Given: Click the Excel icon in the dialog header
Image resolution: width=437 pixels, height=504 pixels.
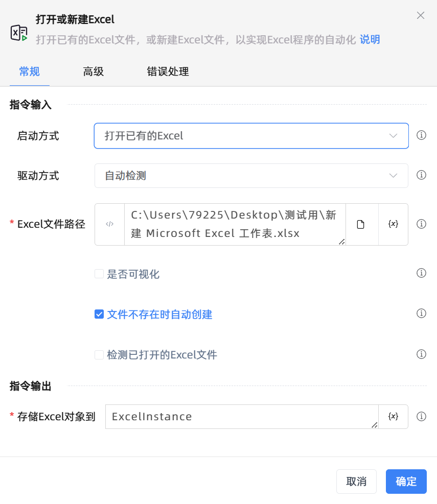Looking at the screenshot, I should 18,33.
